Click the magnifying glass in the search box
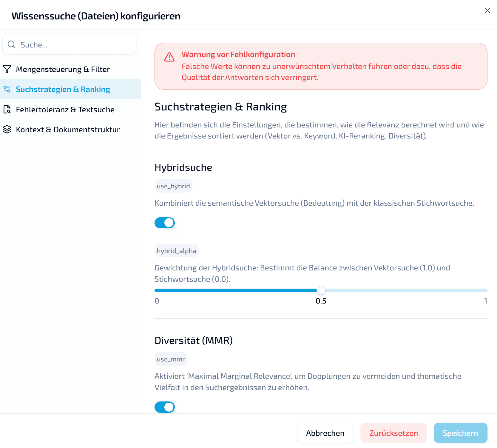497x448 pixels. click(x=12, y=44)
